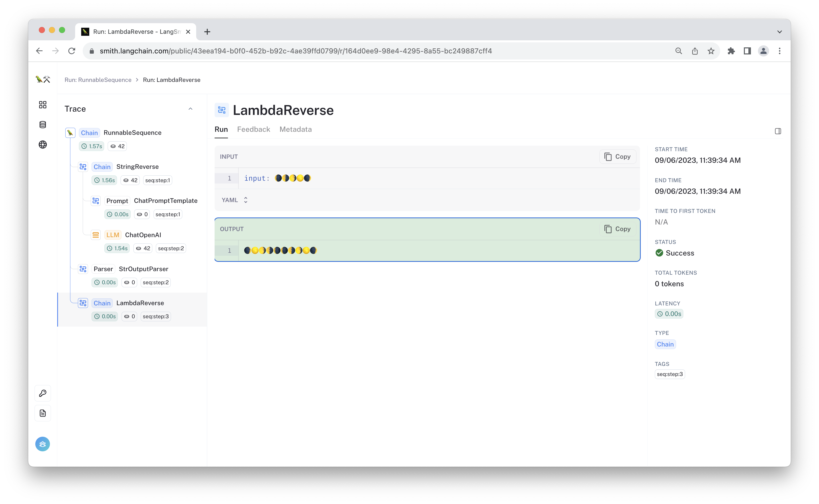This screenshot has height=504, width=819.
Task: Open the YAML format dropdown
Action: pos(235,200)
